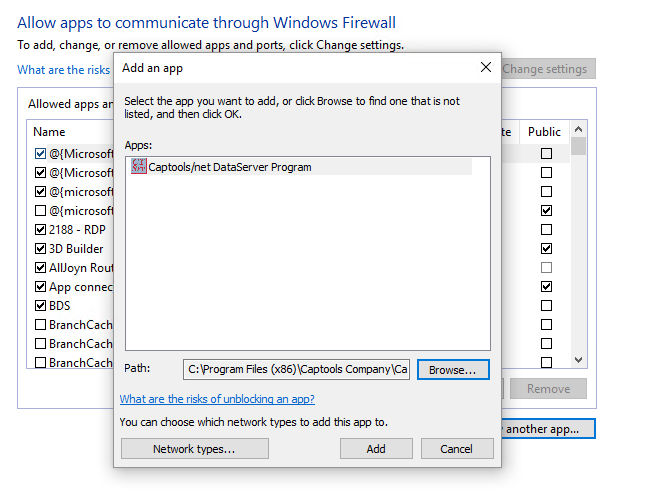Screen dimensions: 652x490
Task: Select the Captools/net DataServer Program icon
Action: tap(139, 167)
